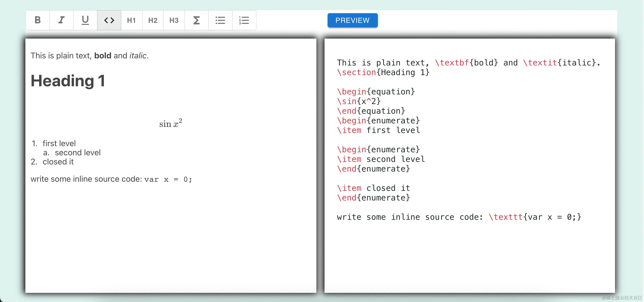
Task: Create a bulleted list
Action: pos(220,20)
